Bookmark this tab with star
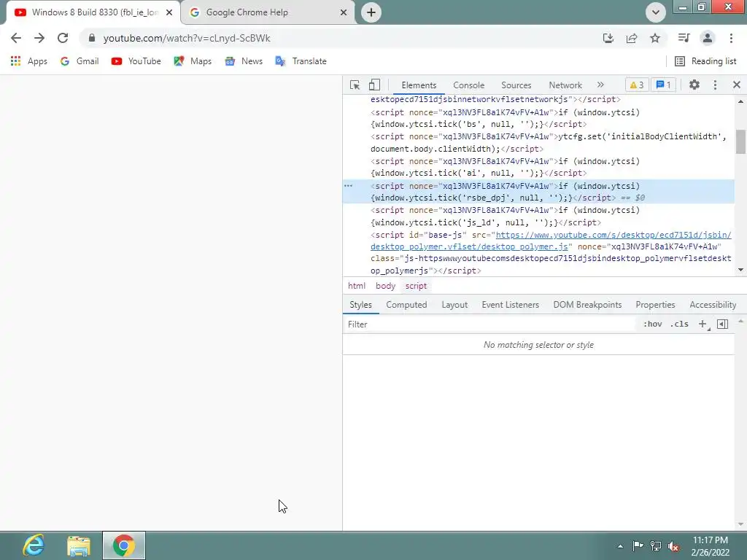 tap(655, 38)
